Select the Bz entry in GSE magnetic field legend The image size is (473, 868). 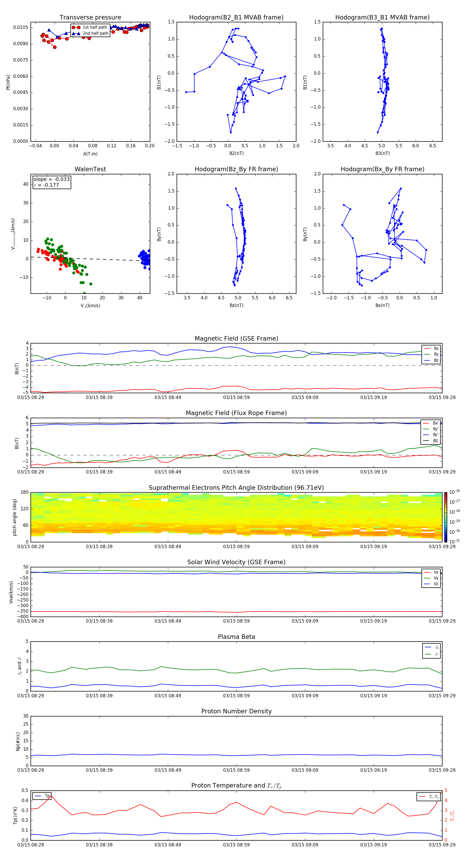(431, 361)
